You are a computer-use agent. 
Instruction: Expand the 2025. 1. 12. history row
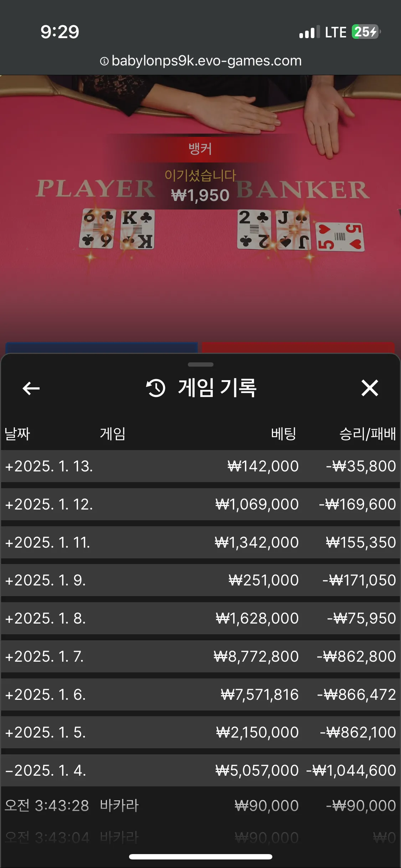click(x=200, y=504)
